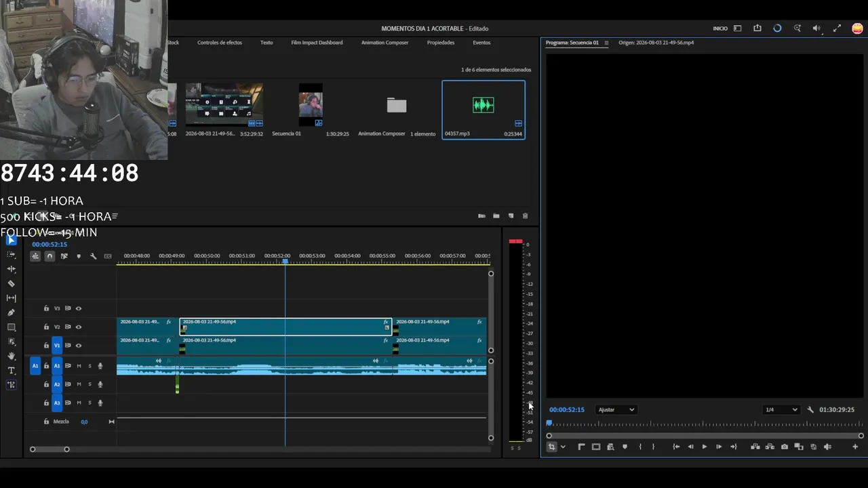Play the sequence in Program monitor
The image size is (868, 488).
tap(705, 447)
